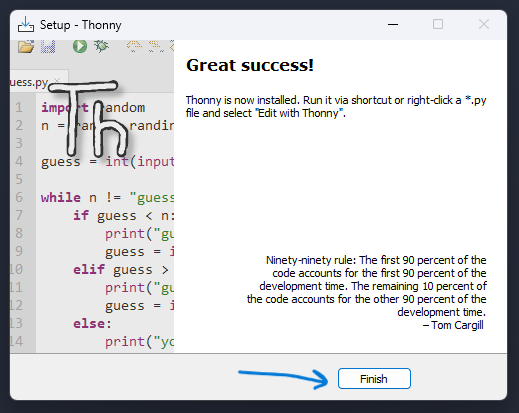Click the disabled maximize button
The width and height of the screenshot is (519, 413).
pos(438,24)
